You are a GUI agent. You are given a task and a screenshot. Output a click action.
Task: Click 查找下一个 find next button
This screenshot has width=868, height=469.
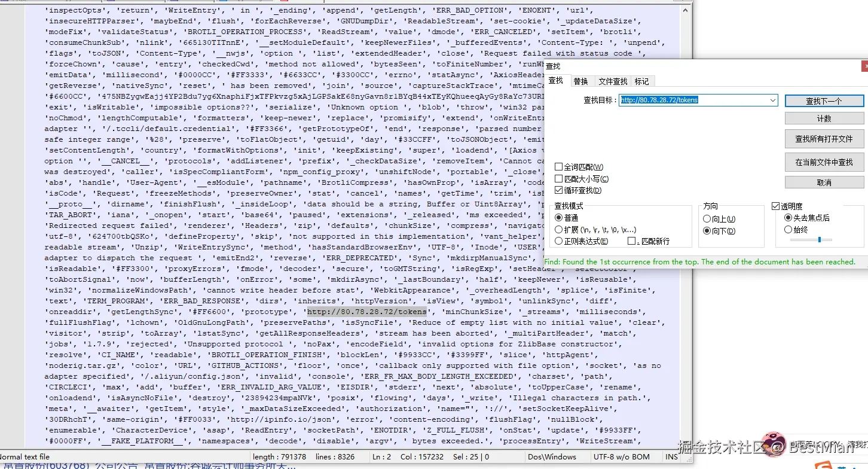tap(824, 101)
